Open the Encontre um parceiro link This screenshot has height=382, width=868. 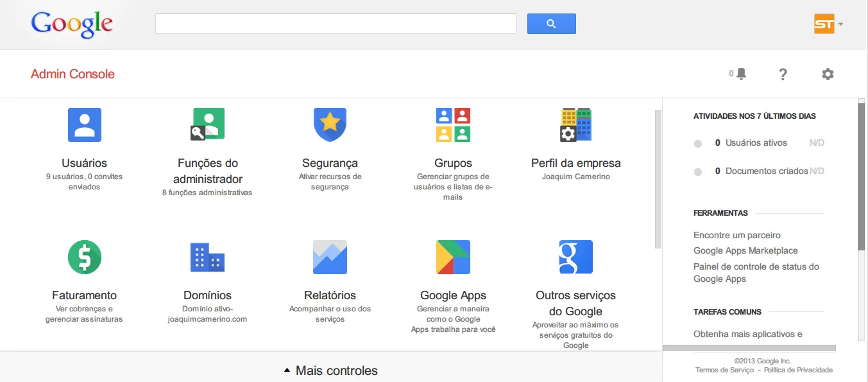(736, 234)
